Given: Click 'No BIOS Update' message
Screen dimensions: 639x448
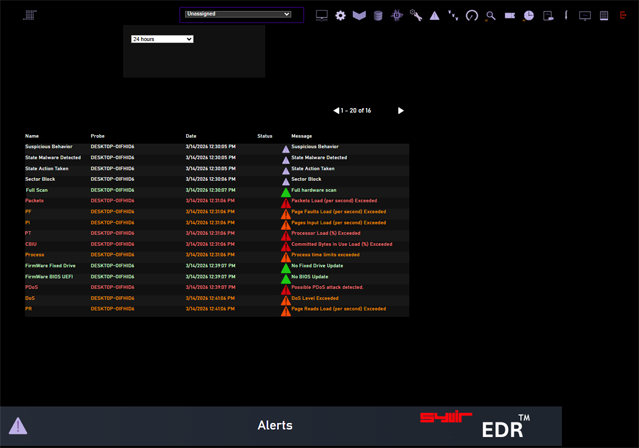Looking at the screenshot, I should pyautogui.click(x=310, y=277).
